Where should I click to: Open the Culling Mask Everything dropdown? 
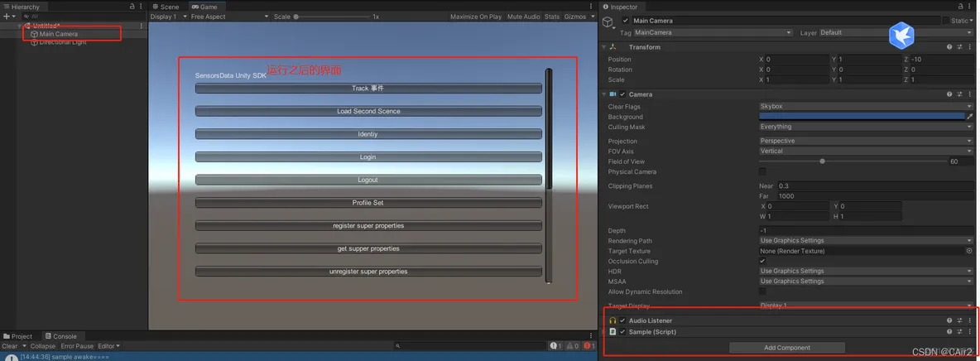pos(867,127)
